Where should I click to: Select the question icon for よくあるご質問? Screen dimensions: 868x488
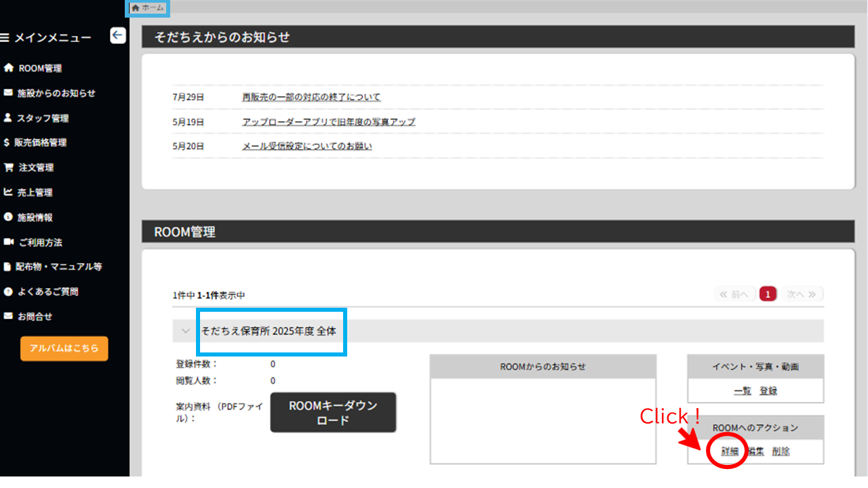click(7, 291)
